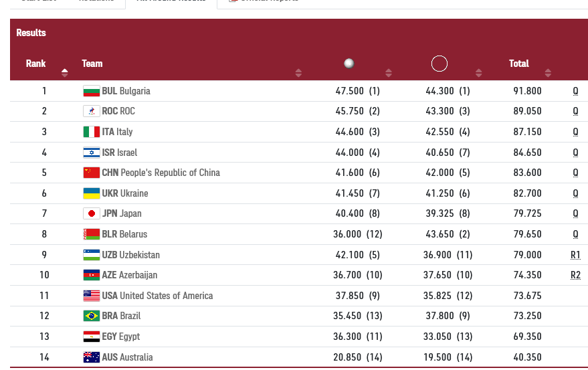This screenshot has width=588, height=370.
Task: Click the Team column header
Action: pos(92,64)
